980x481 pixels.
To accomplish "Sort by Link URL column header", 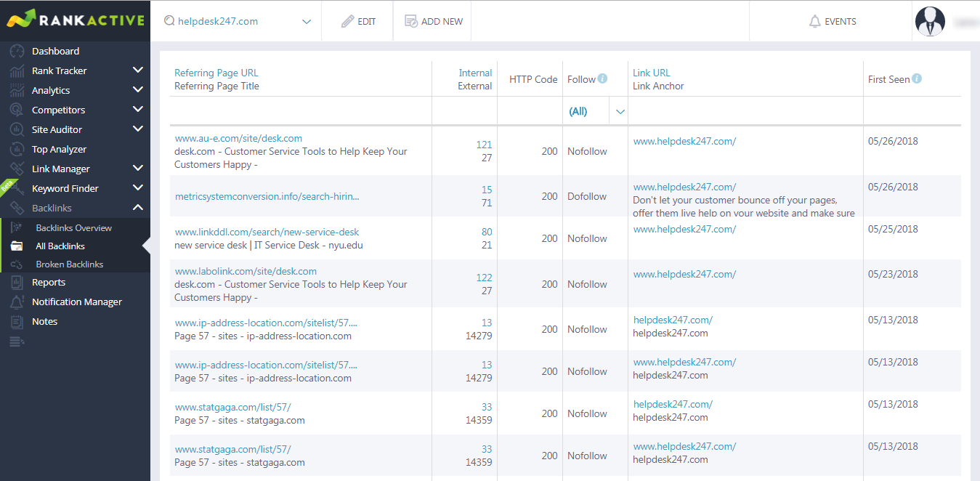I will click(x=652, y=73).
